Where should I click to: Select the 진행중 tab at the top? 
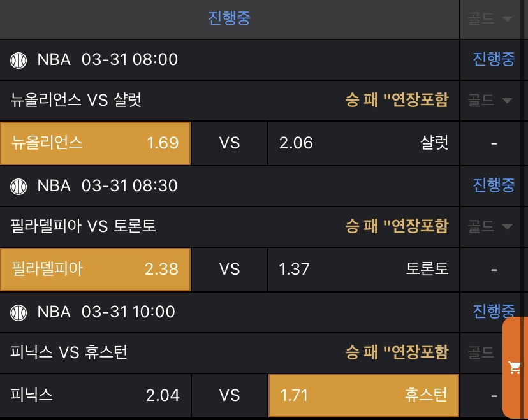pos(230,18)
